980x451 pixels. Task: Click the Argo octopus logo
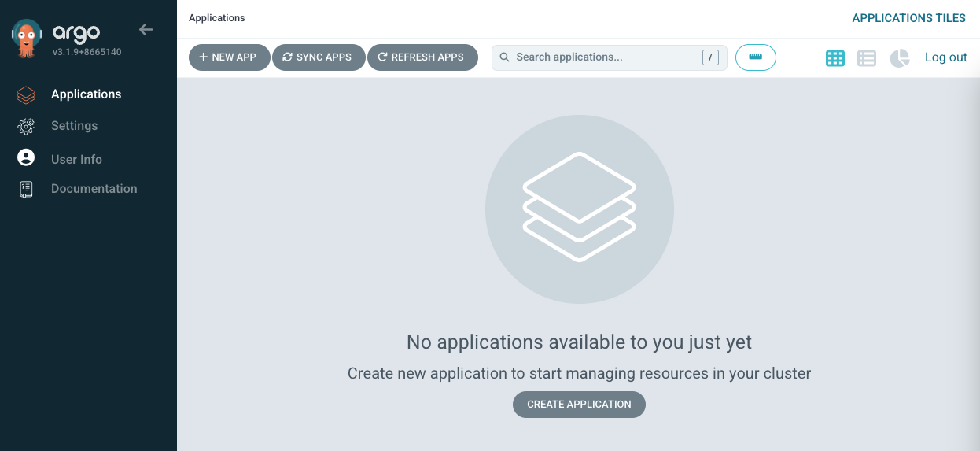point(27,39)
